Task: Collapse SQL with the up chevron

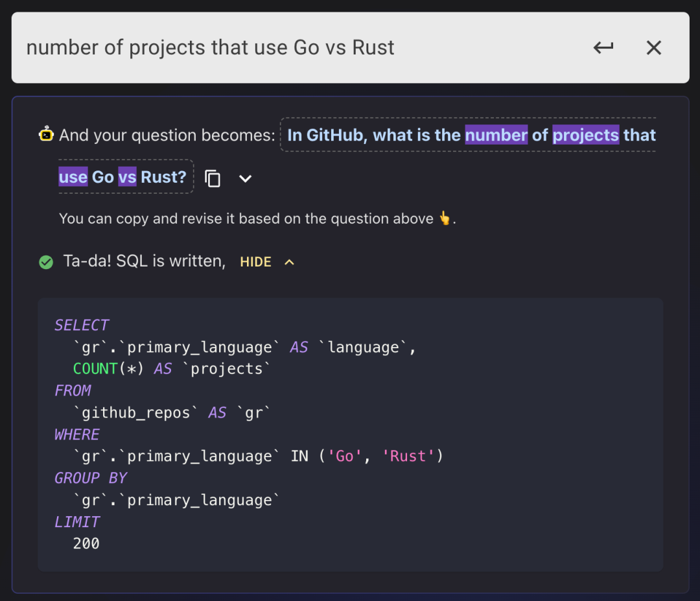Action: click(x=289, y=262)
